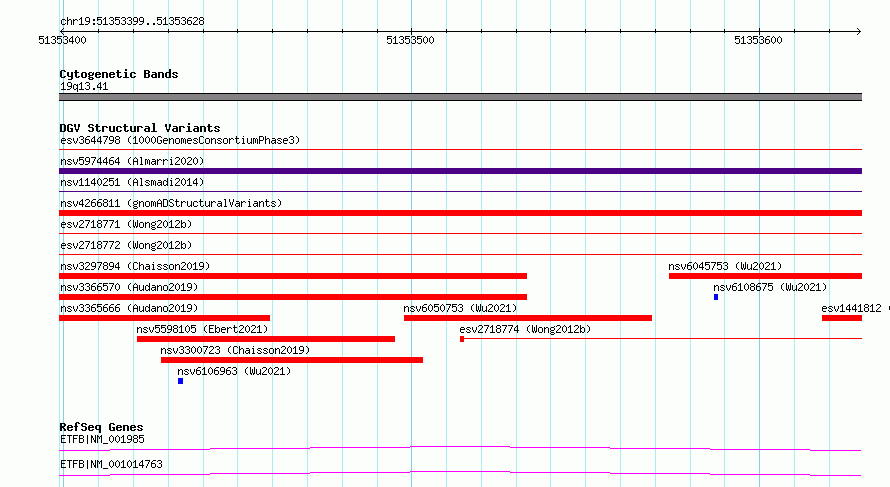Select the nsv6050753 (Wu2021) red bar
Screen dimensions: 890x487
pyautogui.click(x=528, y=318)
